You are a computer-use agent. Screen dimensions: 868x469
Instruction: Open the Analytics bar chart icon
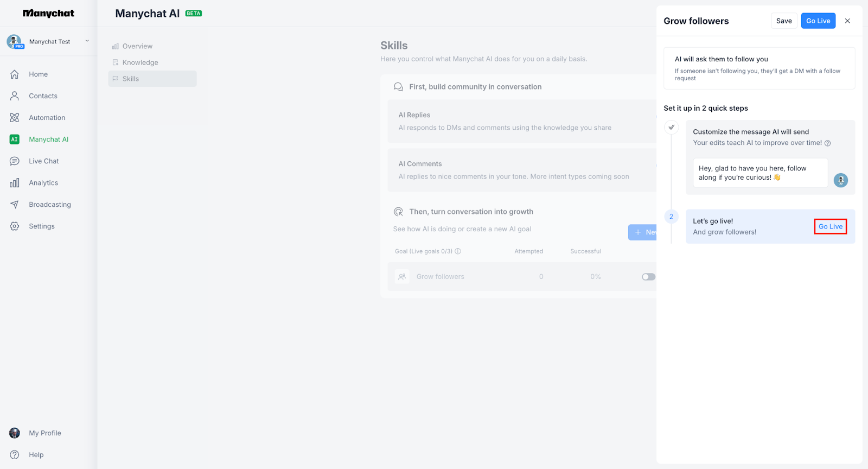tap(15, 183)
